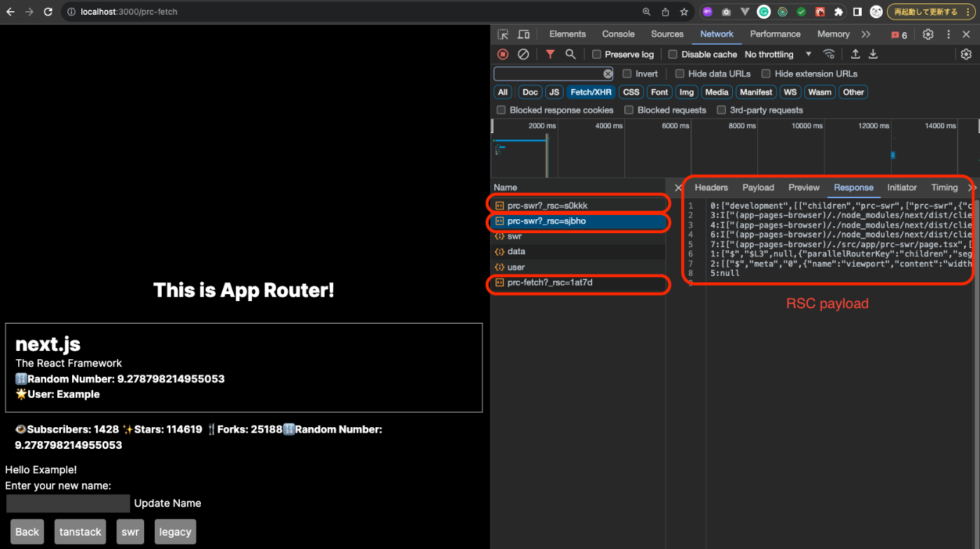Toggle the browser side panel icon
Screen dimensions: 980x549
857,12
